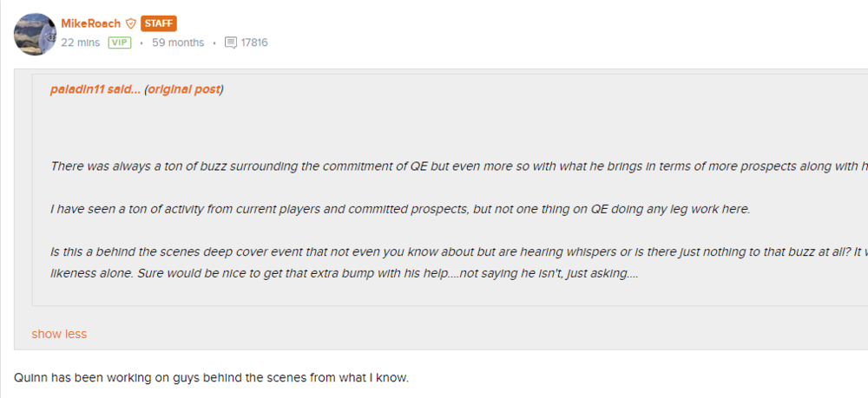The image size is (868, 398).
Task: Click the 22 mins timestamp
Action: click(x=81, y=42)
